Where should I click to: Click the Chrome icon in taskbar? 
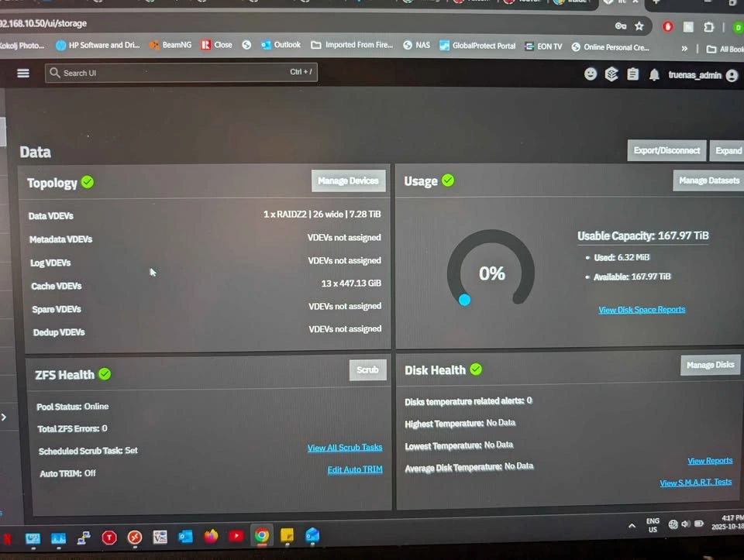pos(262,536)
